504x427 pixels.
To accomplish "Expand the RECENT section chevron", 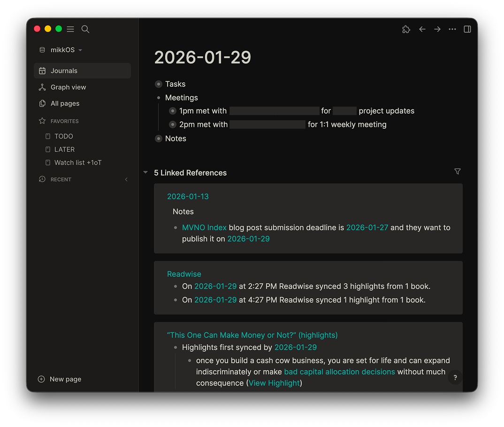I will (x=126, y=179).
